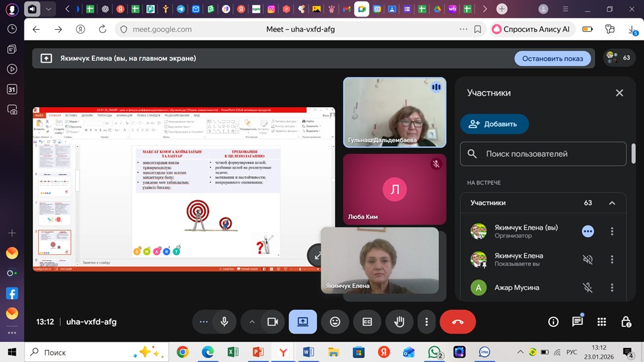Open the meeting details info icon
The width and height of the screenshot is (644, 362).
pyautogui.click(x=553, y=322)
